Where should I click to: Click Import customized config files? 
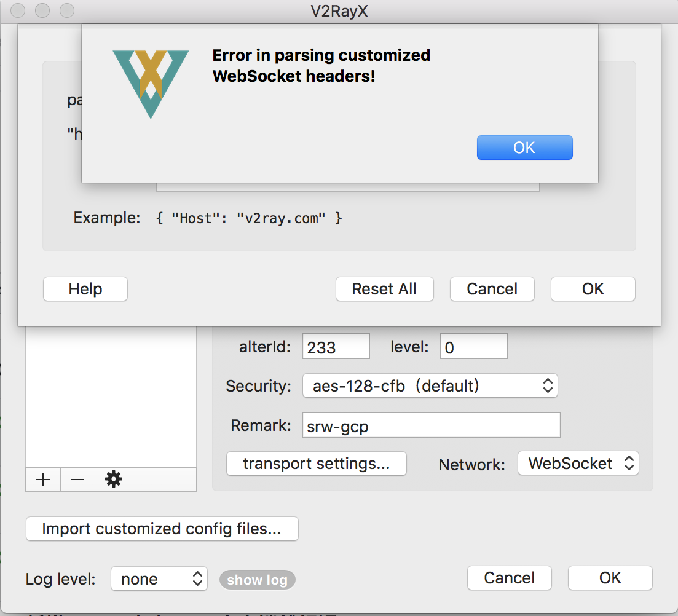(162, 529)
